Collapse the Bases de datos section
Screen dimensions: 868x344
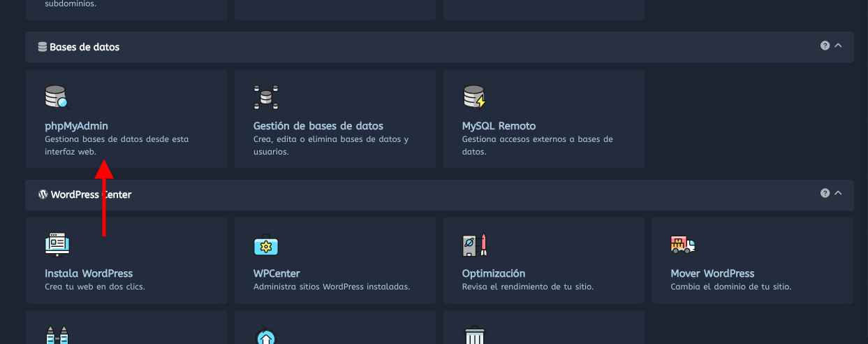pos(839,45)
